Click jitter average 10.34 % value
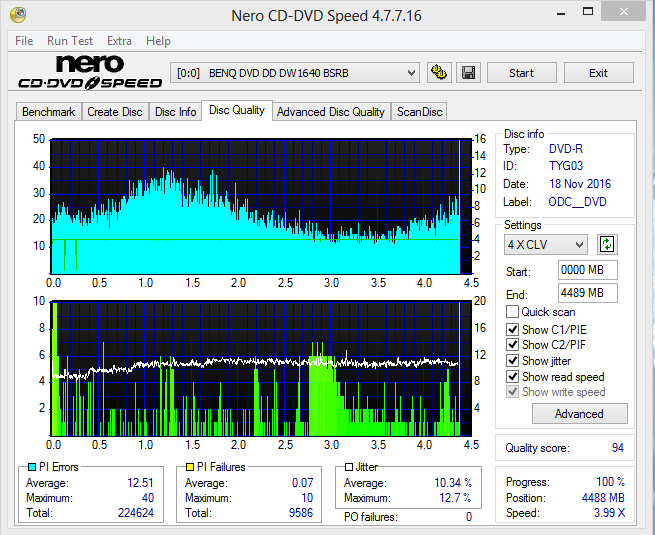The image size is (655, 535). pyautogui.click(x=453, y=483)
